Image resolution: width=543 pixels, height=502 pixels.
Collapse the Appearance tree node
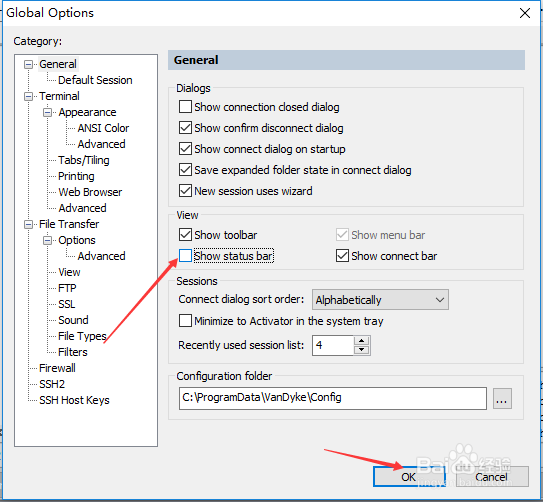click(48, 113)
